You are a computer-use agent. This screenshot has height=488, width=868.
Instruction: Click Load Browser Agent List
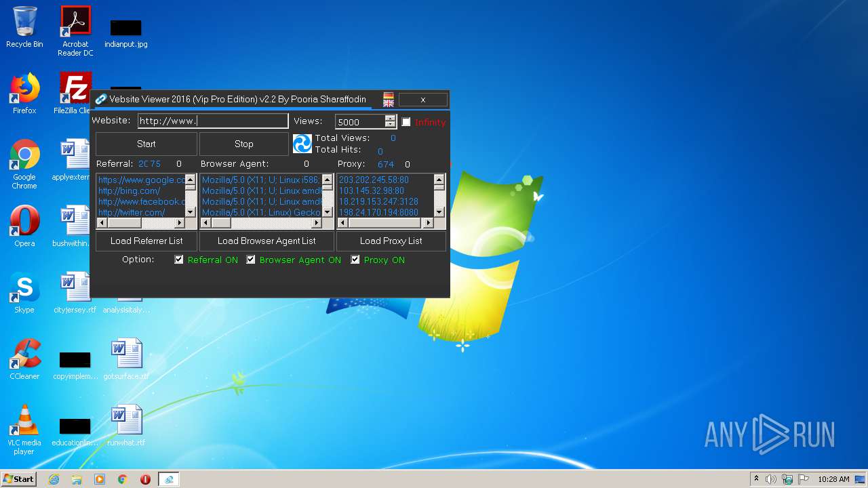click(x=267, y=241)
